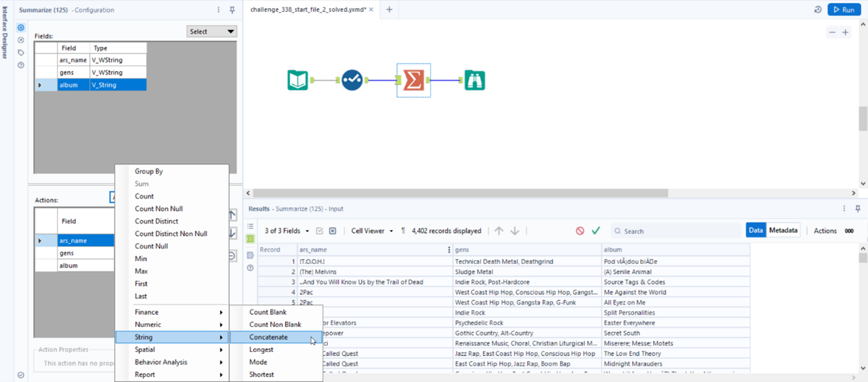868x382 pixels.
Task: Click the green input anchor icon in Results
Action: pyautogui.click(x=251, y=239)
